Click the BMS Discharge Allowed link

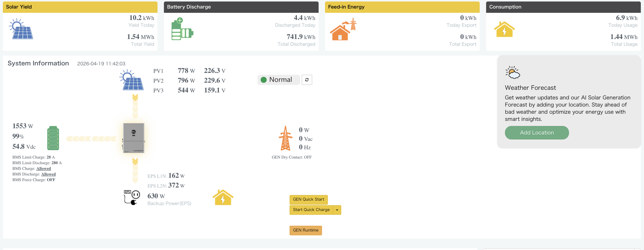(48, 174)
